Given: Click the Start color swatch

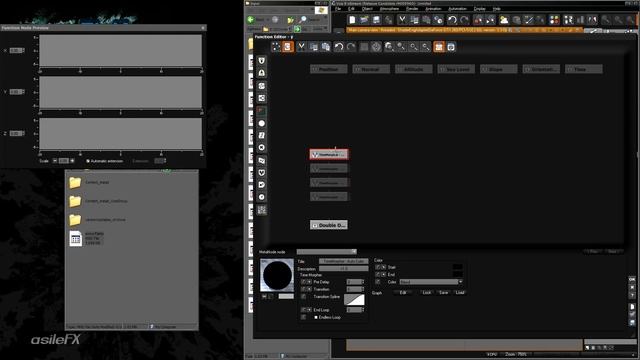Looking at the screenshot, I should 458,267.
